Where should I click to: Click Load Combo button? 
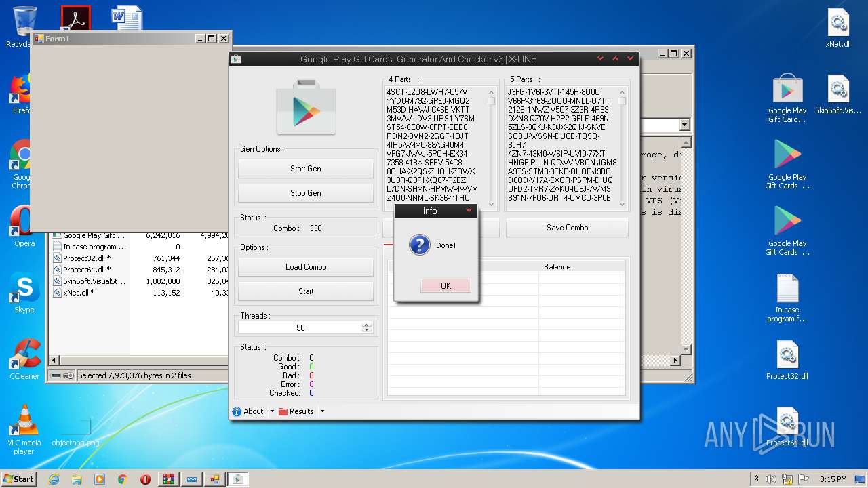(306, 267)
